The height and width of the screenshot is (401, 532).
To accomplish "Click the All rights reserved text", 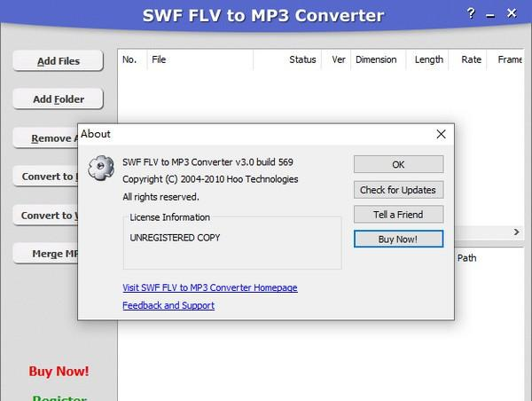I will [x=160, y=197].
